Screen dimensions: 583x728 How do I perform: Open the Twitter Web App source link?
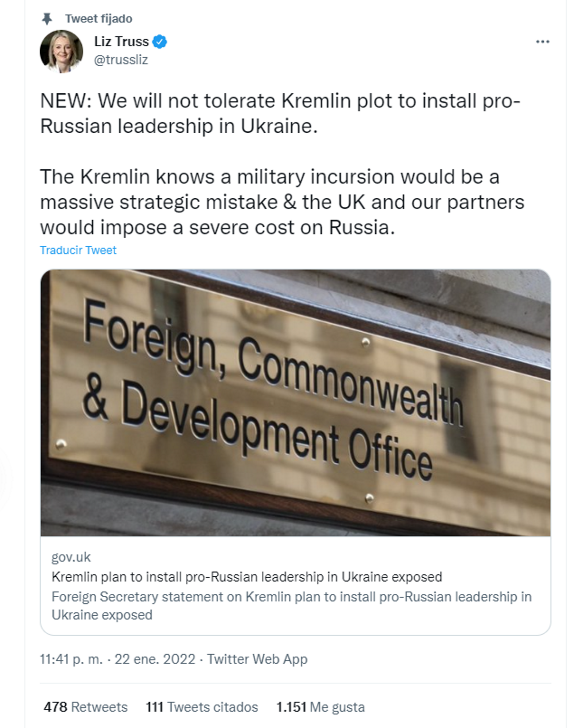click(x=257, y=659)
